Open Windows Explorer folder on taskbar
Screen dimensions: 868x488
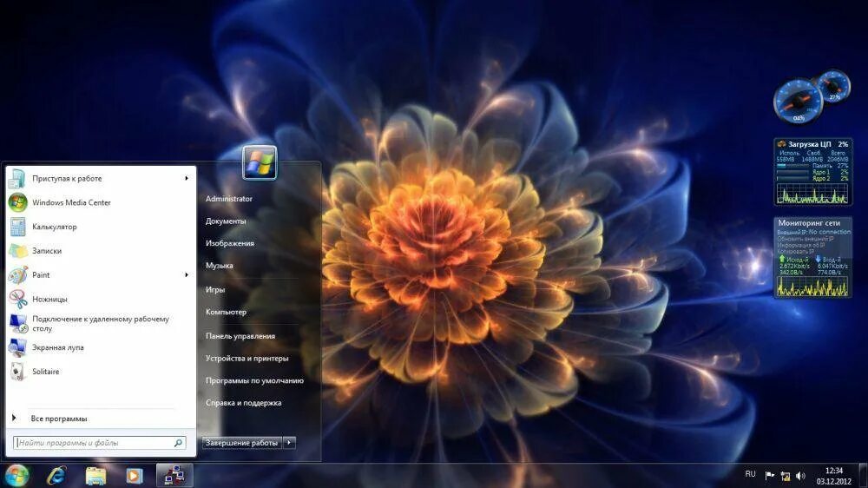[95, 476]
